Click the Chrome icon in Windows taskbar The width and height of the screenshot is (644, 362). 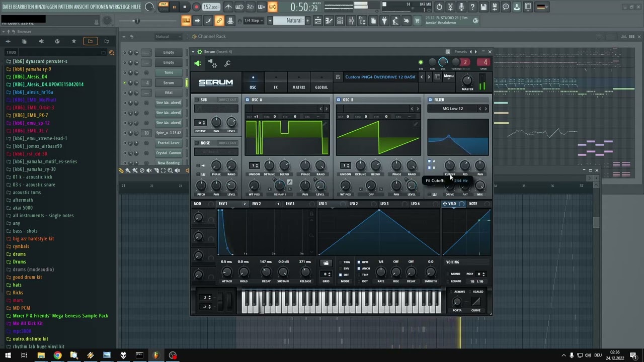57,355
